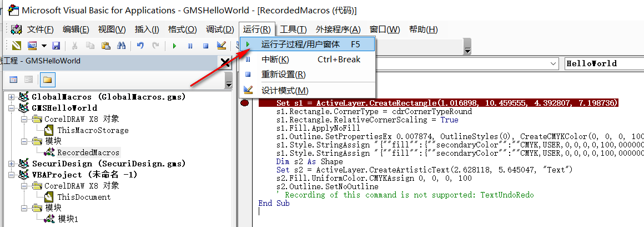The height and width of the screenshot is (227, 644).
Task: Open the 窗口(W) menu
Action: [x=384, y=29]
